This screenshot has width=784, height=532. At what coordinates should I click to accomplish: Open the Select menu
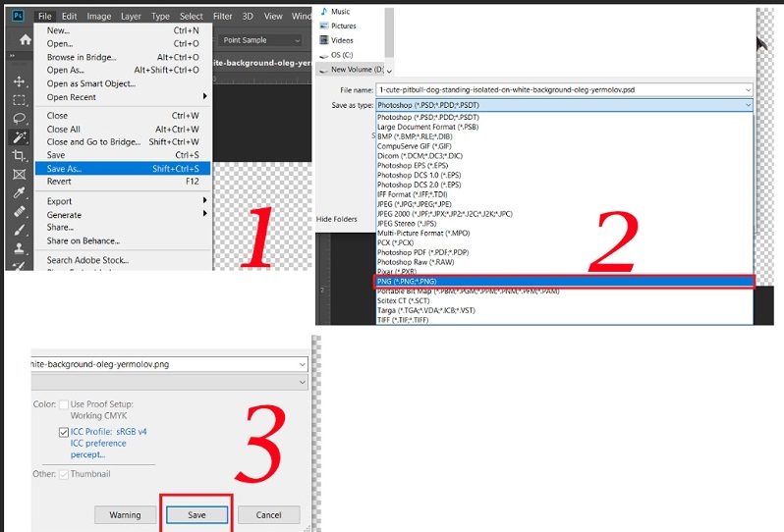tap(191, 16)
